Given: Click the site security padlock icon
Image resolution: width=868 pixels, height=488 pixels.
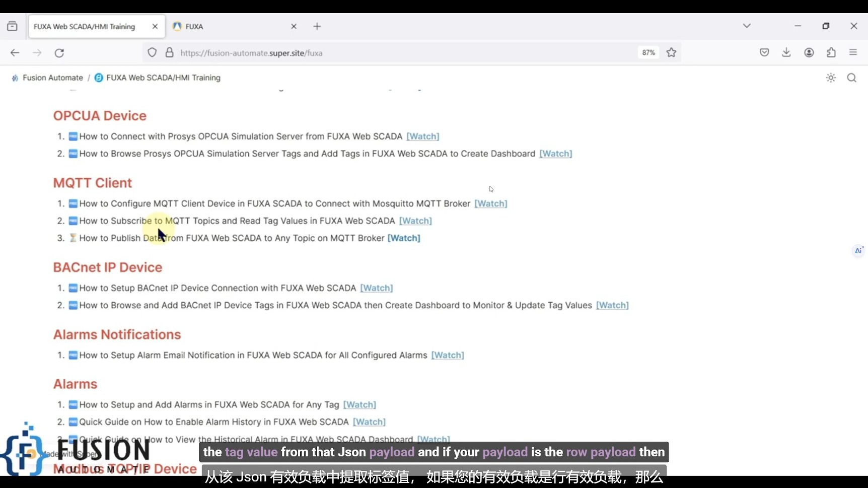Looking at the screenshot, I should click(170, 52).
